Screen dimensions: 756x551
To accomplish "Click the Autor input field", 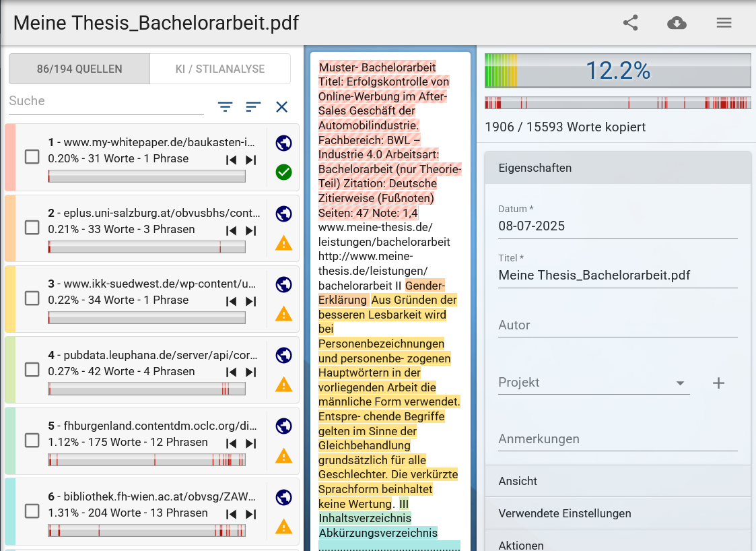I will click(x=617, y=325).
